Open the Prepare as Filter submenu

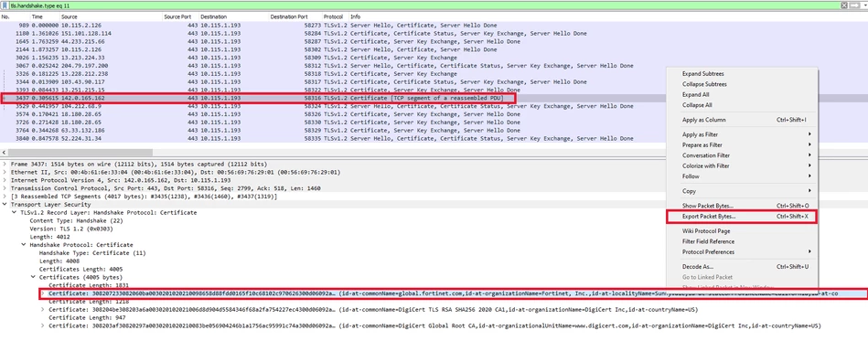click(x=743, y=145)
